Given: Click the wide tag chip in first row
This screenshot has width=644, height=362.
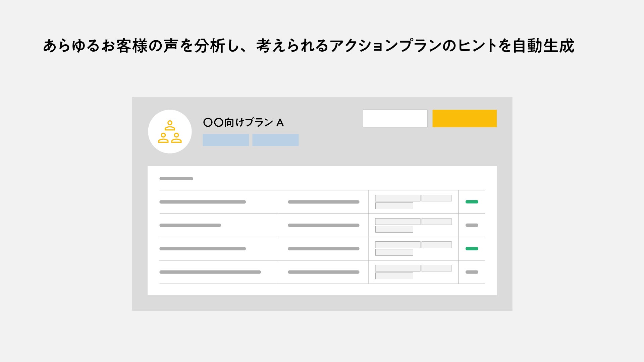Looking at the screenshot, I should point(397,198).
